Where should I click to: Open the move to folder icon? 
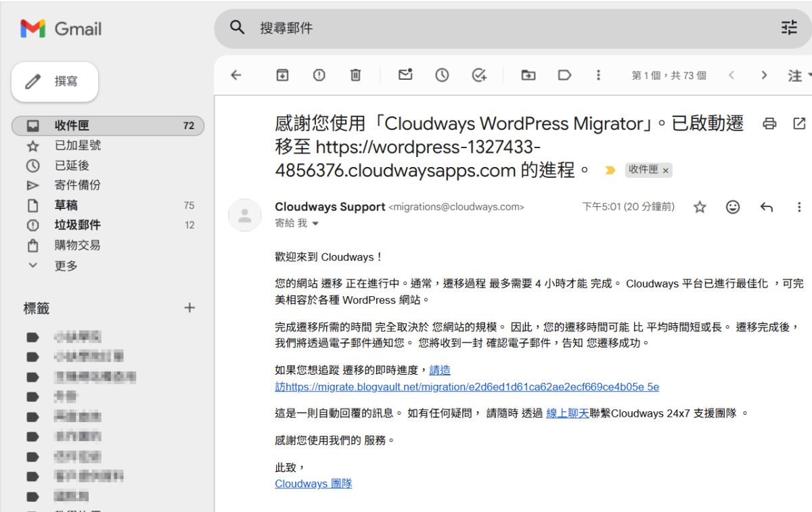tap(528, 75)
